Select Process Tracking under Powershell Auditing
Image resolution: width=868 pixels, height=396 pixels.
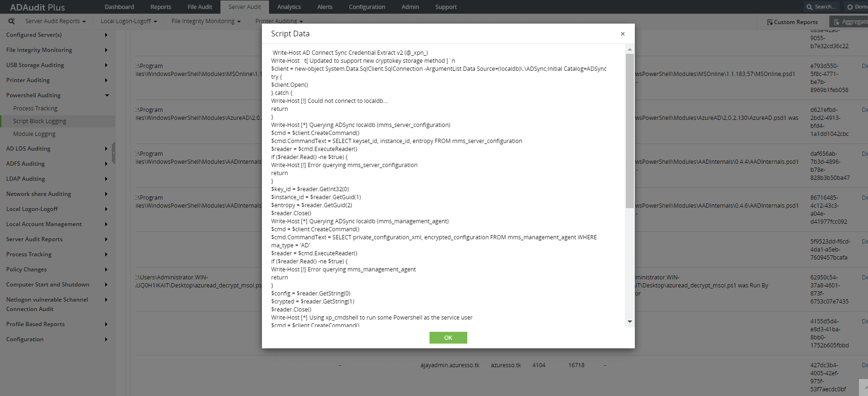pos(35,109)
